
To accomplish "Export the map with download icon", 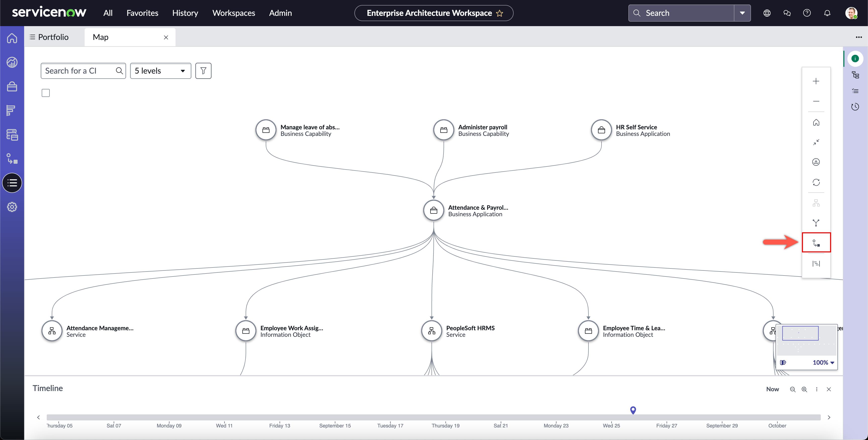I will [816, 162].
